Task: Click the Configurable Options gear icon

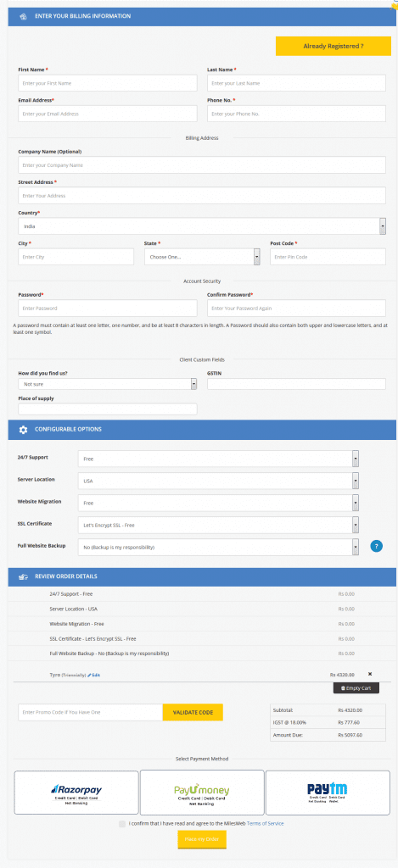Action: click(23, 430)
